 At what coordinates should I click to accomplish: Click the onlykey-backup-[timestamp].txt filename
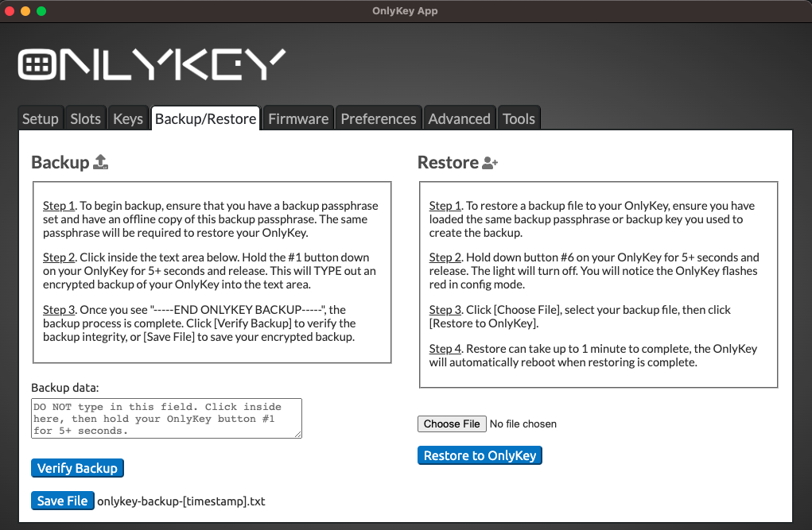[181, 501]
